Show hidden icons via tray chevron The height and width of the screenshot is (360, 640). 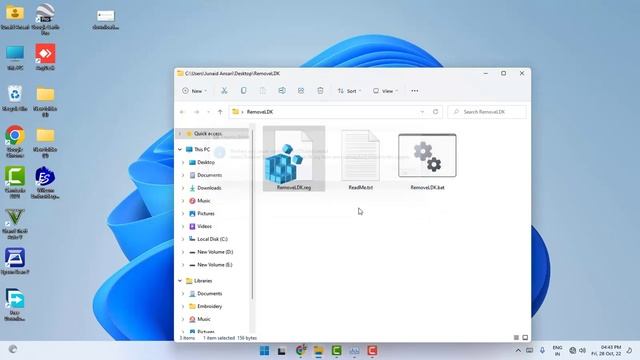tap(518, 351)
